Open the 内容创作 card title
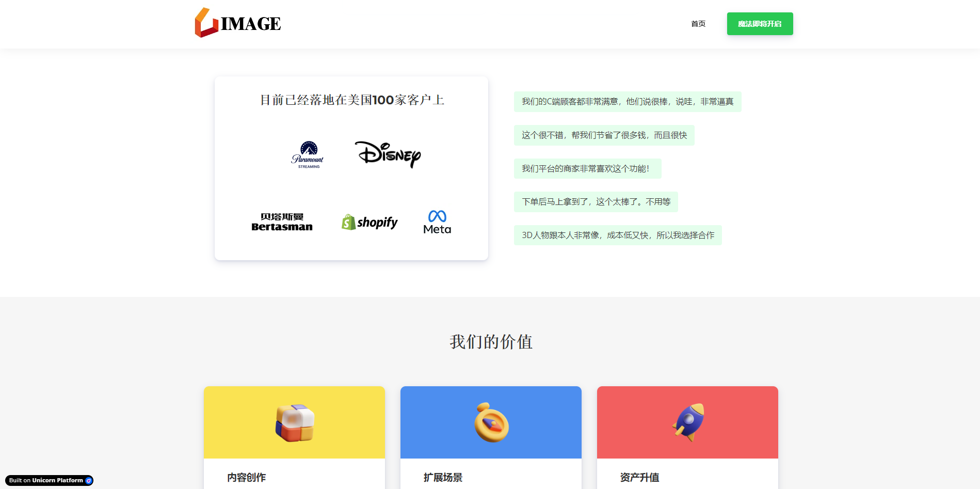 247,478
